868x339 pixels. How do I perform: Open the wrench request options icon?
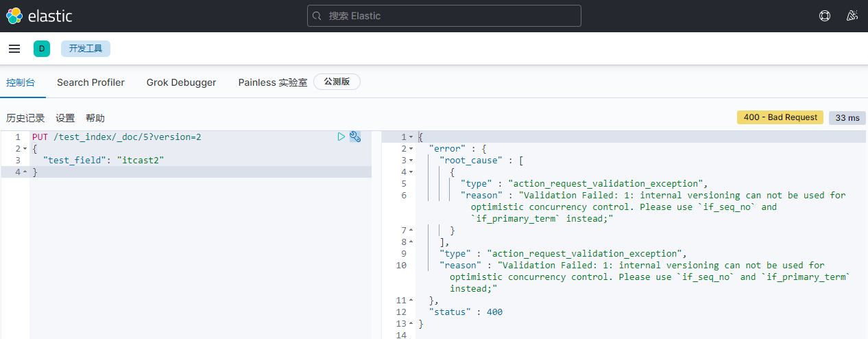point(355,137)
